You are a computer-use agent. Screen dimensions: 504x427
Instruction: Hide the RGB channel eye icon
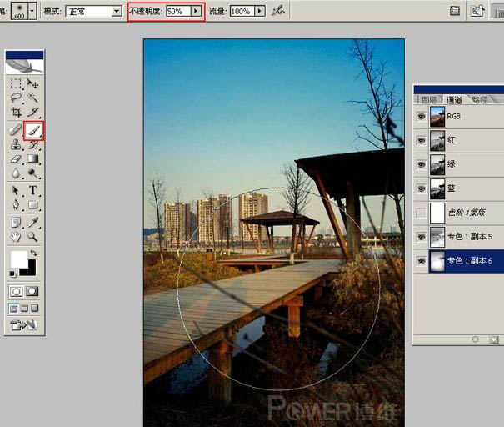(x=421, y=117)
